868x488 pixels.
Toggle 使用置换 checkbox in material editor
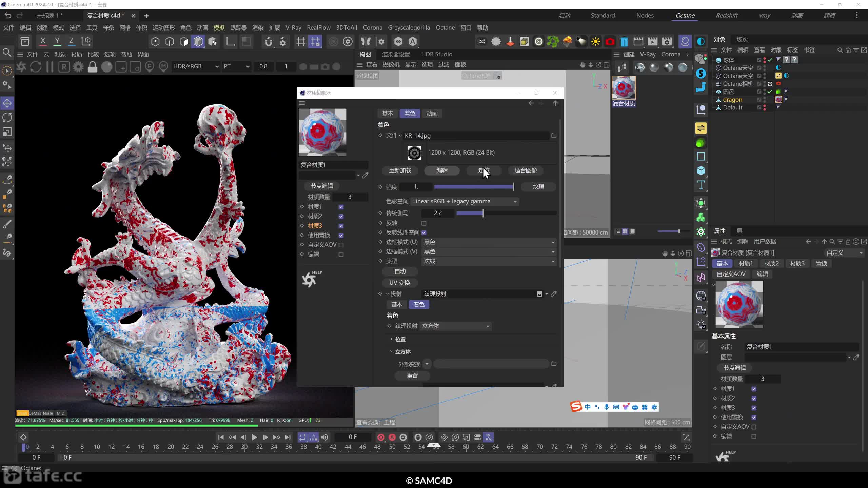click(341, 235)
